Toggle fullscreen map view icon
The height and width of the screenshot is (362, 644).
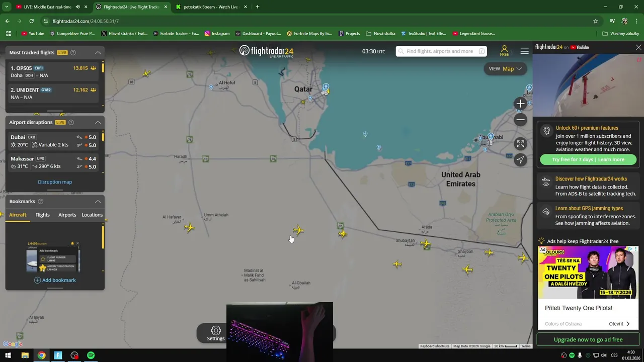[x=520, y=144]
